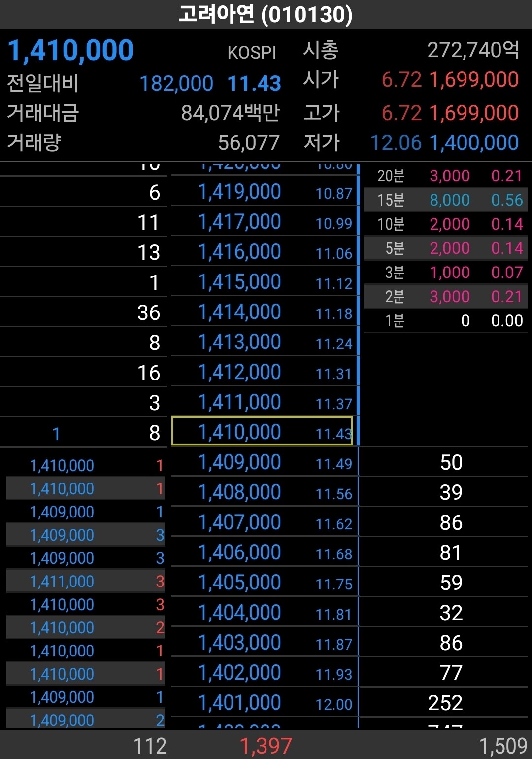The height and width of the screenshot is (759, 532).
Task: Select ask price 1,417,000 in order book
Action: click(x=239, y=222)
